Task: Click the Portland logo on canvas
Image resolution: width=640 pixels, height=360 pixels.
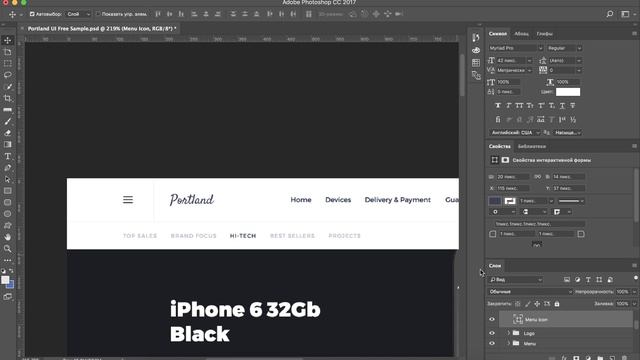Action: [192, 200]
